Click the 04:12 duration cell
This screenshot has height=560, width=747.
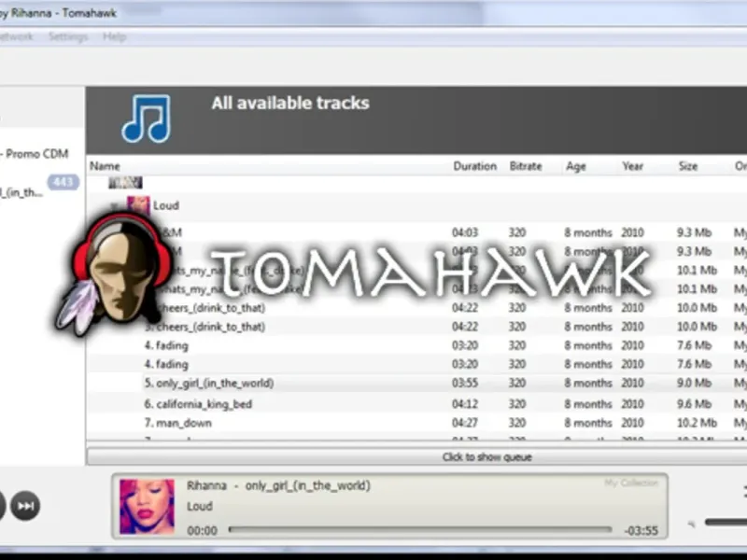pyautogui.click(x=464, y=404)
